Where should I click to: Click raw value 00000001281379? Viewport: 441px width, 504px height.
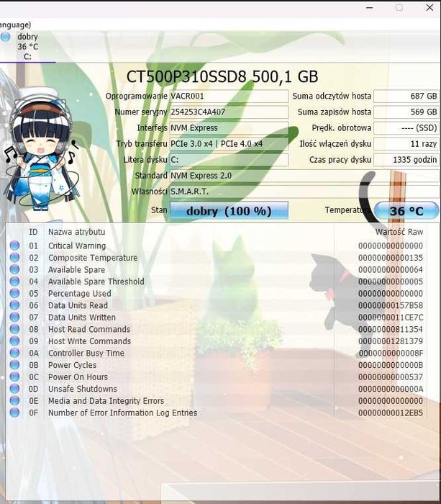391,341
